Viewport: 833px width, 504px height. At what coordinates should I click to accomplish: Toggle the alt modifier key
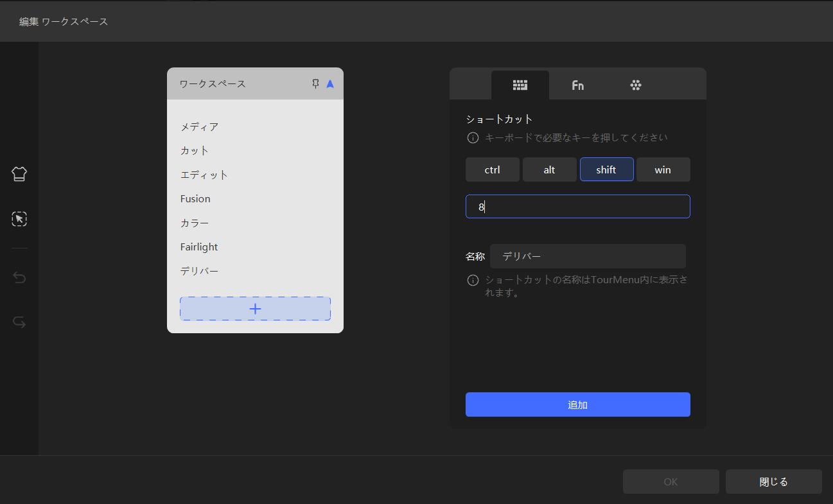pyautogui.click(x=550, y=169)
